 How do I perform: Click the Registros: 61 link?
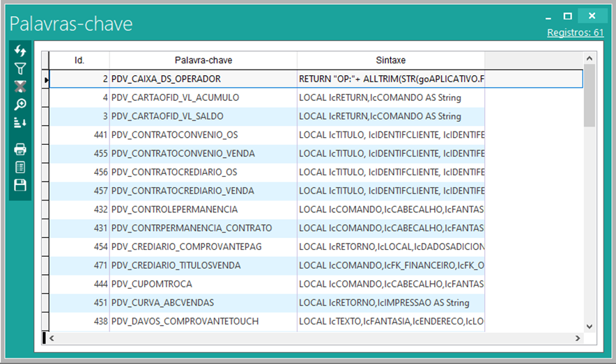(x=575, y=33)
